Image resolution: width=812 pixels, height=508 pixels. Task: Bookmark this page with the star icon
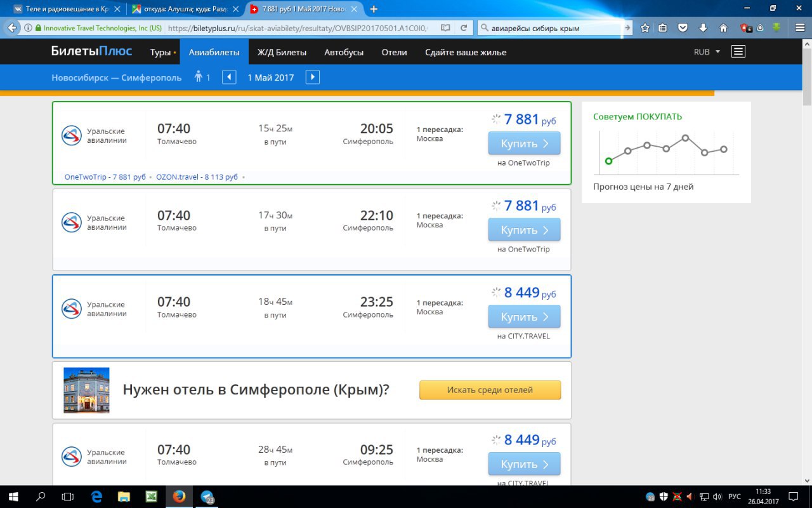(x=645, y=28)
